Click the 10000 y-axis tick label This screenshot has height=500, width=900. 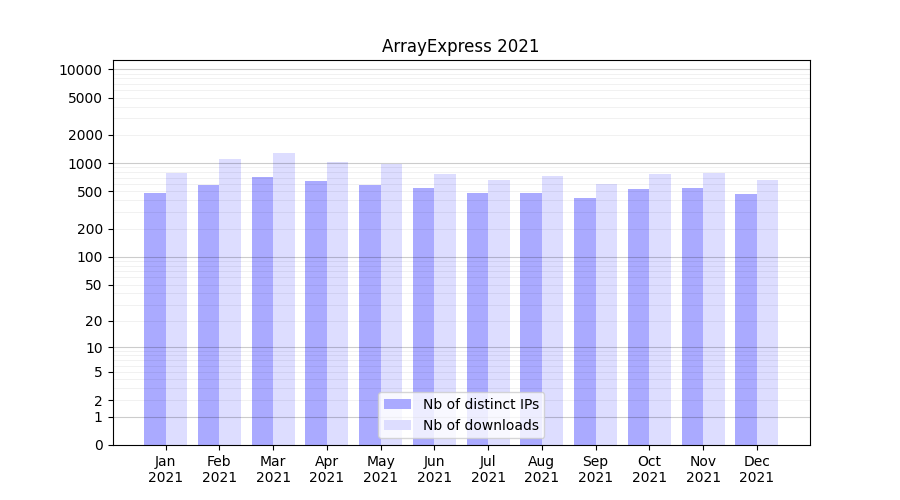tap(80, 70)
